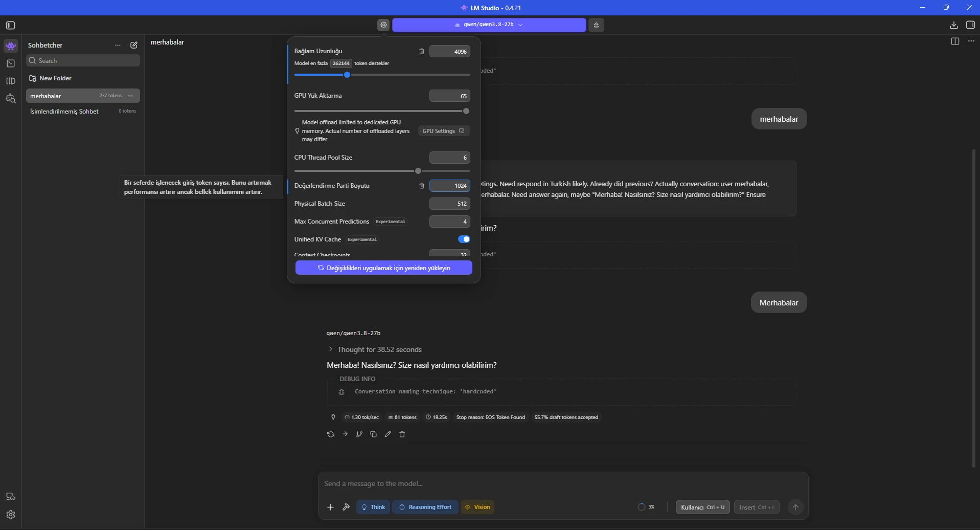
Task: Open the Reasoning Effort selector
Action: 425,507
